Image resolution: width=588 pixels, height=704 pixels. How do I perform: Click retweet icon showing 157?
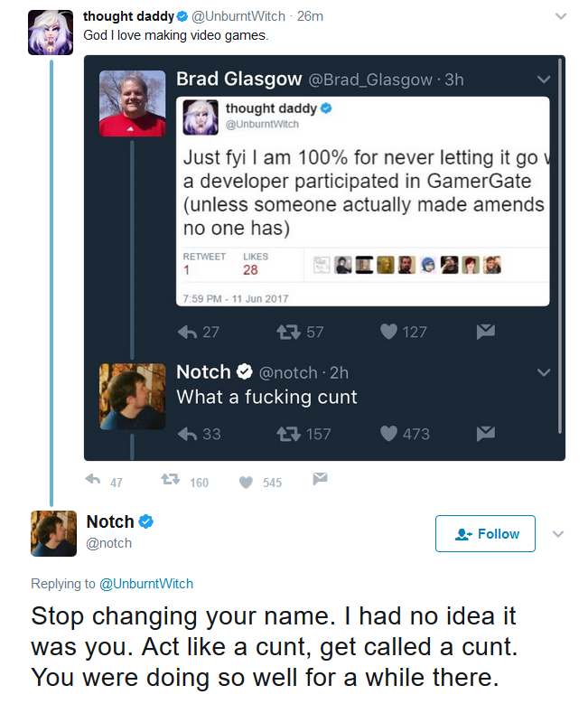pos(288,434)
